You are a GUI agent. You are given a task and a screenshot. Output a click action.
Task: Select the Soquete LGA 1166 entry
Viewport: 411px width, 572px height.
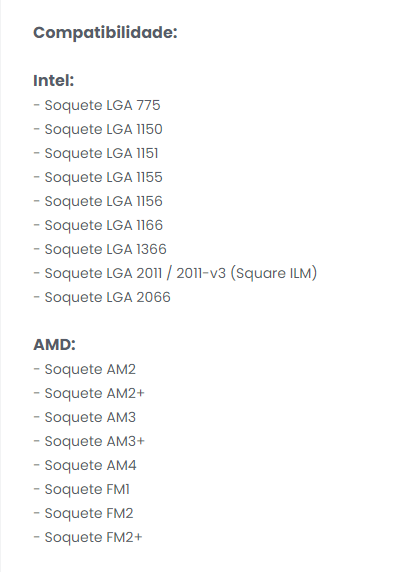[98, 225]
